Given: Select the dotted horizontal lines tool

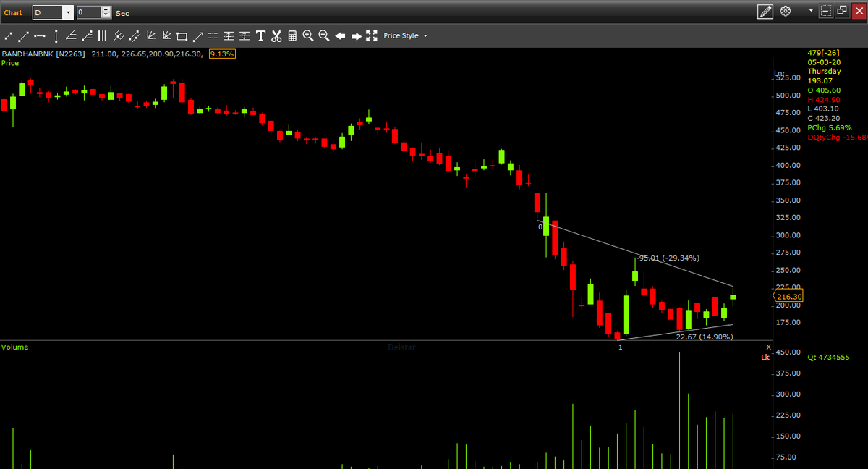Looking at the screenshot, I should pos(213,35).
